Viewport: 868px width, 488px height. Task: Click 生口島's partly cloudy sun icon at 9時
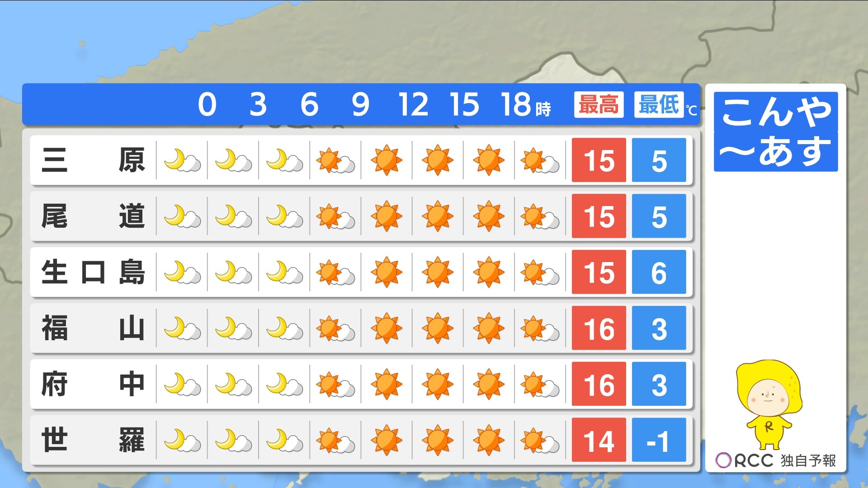pos(335,272)
